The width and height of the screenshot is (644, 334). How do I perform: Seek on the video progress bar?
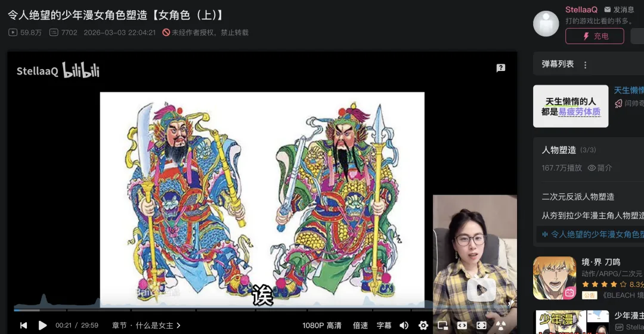click(x=263, y=310)
